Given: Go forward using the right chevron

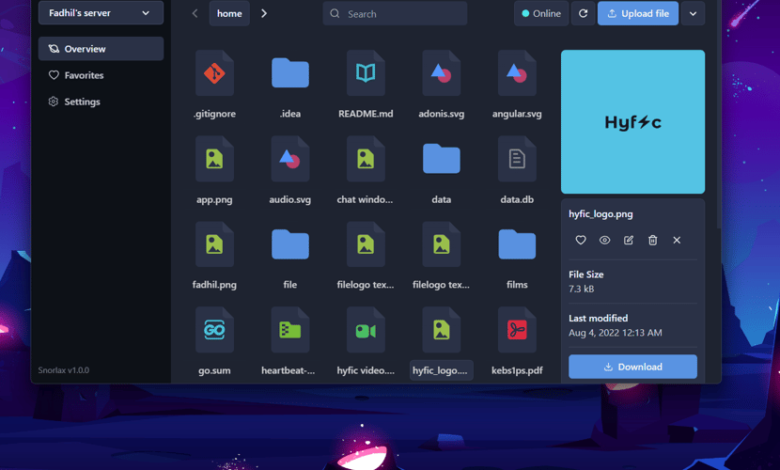Looking at the screenshot, I should coord(264,13).
